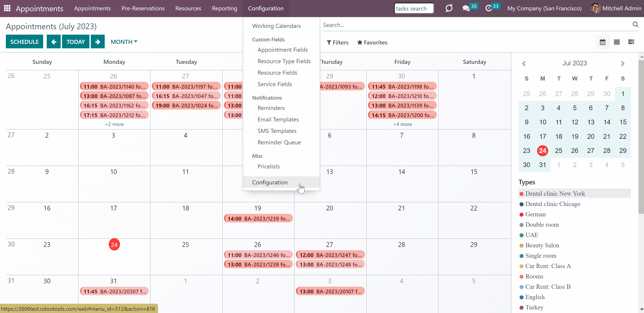
Task: Switch to list view icon
Action: click(617, 42)
